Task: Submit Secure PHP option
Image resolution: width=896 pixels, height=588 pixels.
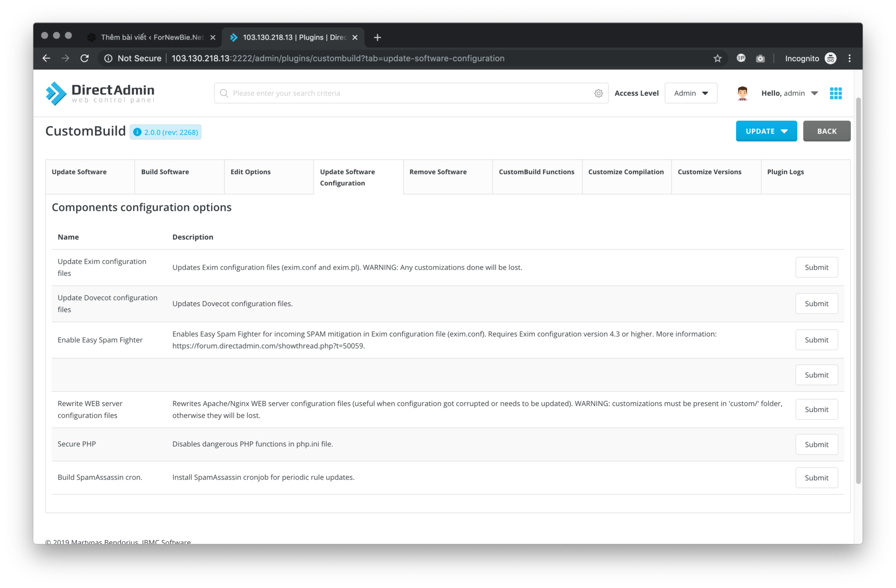Action: (x=816, y=445)
